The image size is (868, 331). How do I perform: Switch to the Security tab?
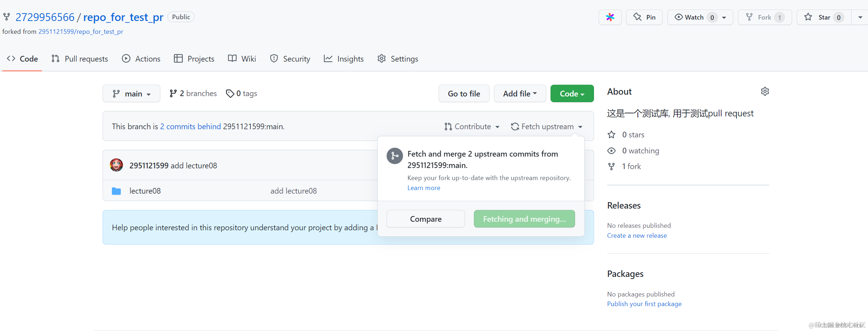point(290,59)
